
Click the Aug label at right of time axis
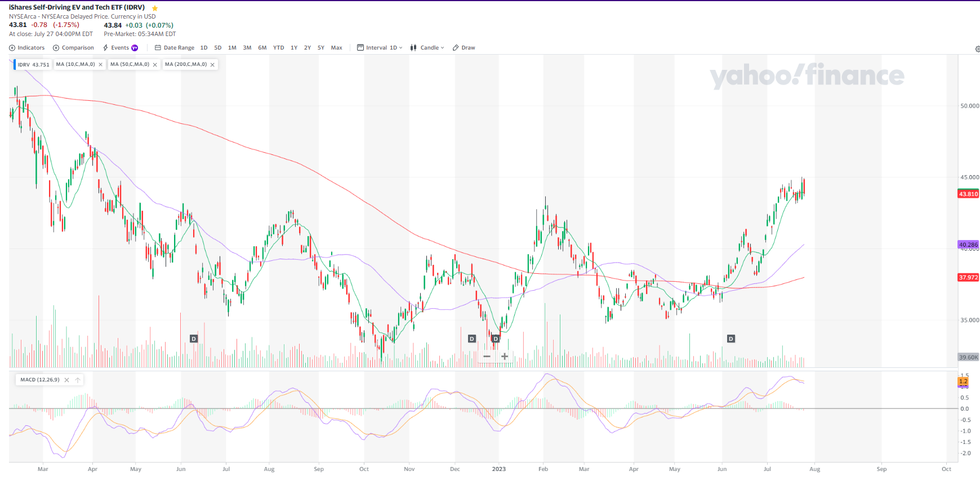(815, 469)
